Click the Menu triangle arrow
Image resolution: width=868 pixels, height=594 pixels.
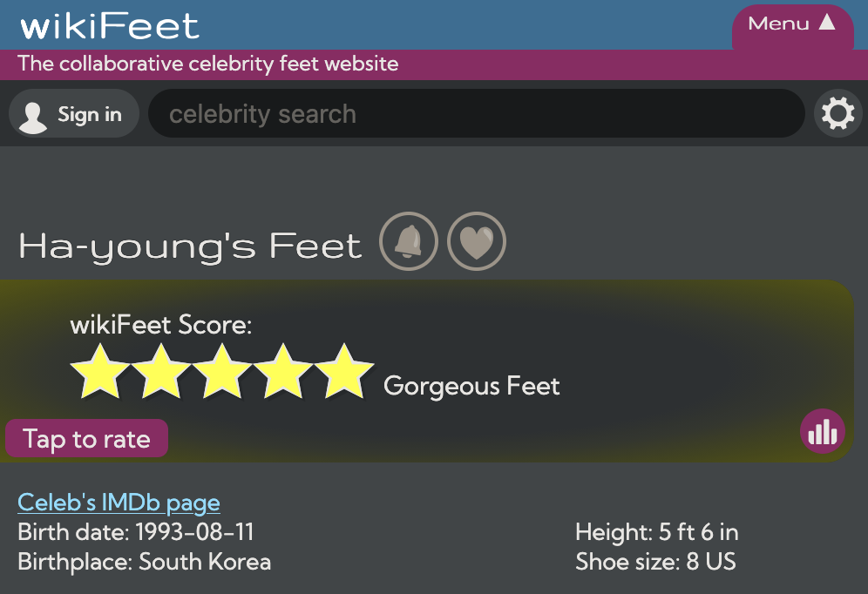coord(827,22)
